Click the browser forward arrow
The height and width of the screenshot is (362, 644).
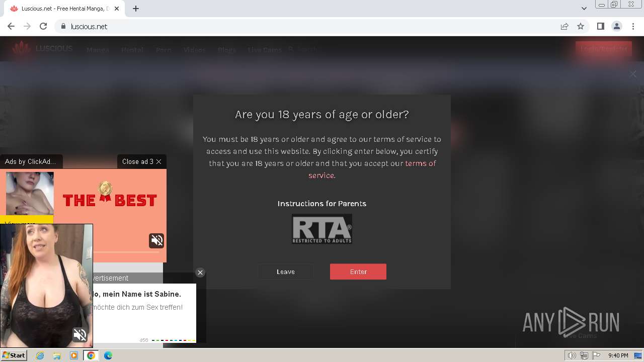(x=27, y=26)
